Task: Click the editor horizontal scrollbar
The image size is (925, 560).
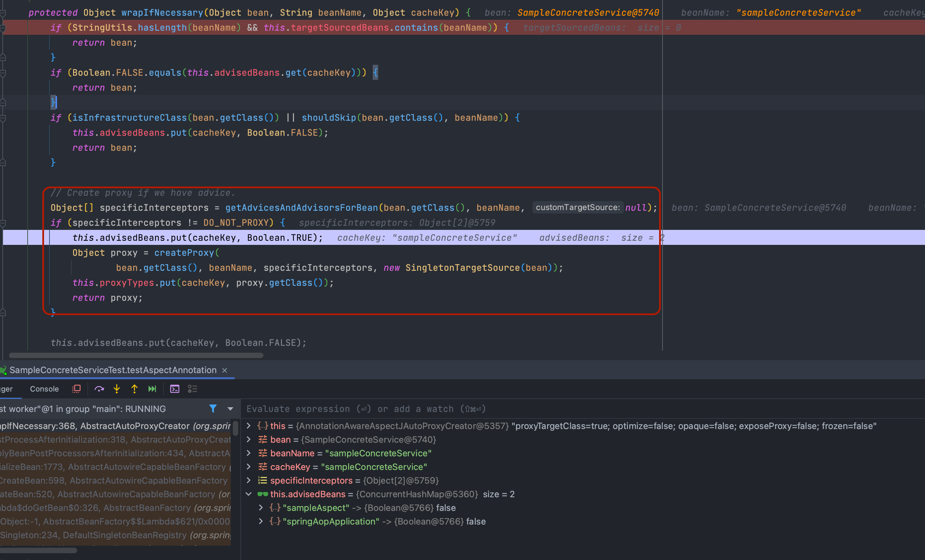Action: pos(136,355)
